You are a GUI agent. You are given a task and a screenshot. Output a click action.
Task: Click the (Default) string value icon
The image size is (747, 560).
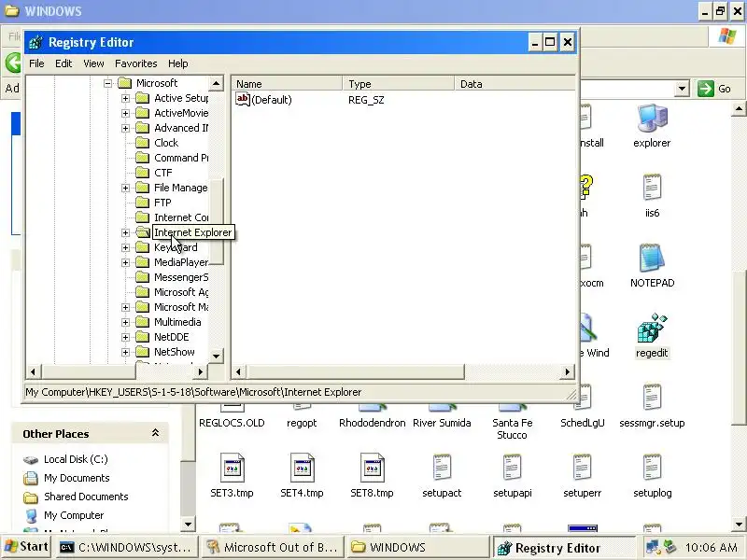(x=243, y=99)
